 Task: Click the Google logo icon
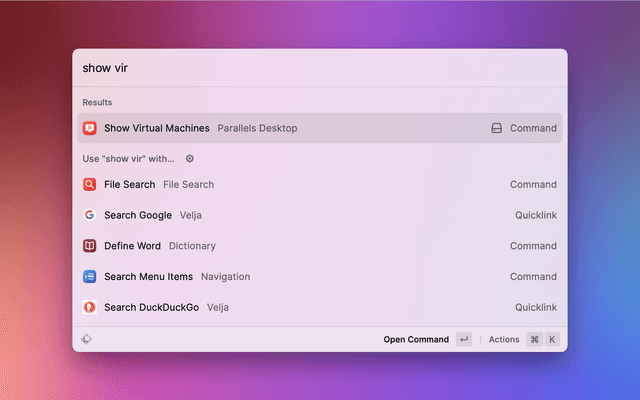click(90, 215)
